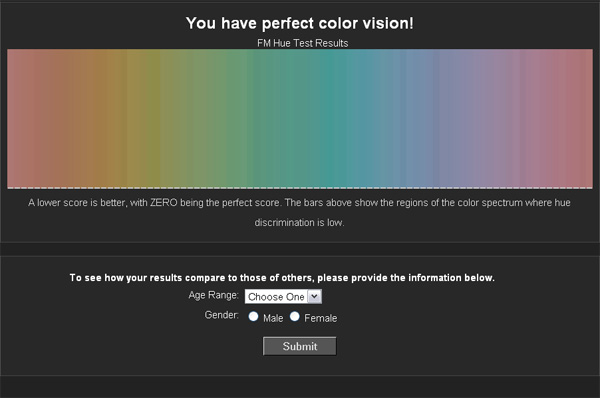Image resolution: width=600 pixels, height=398 pixels.
Task: Click the 'Gender:' label
Action: tap(222, 315)
